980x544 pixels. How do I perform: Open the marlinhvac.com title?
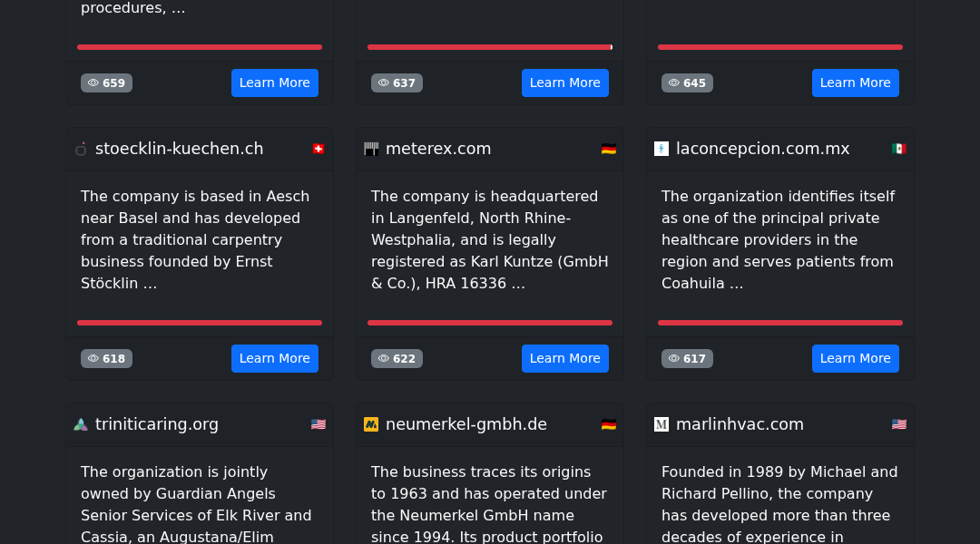click(740, 424)
